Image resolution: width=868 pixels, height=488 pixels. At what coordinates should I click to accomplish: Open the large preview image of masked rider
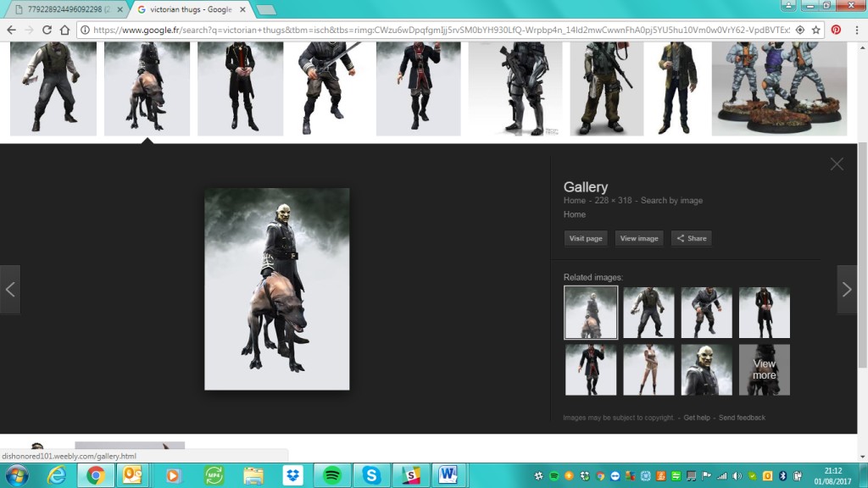point(277,289)
